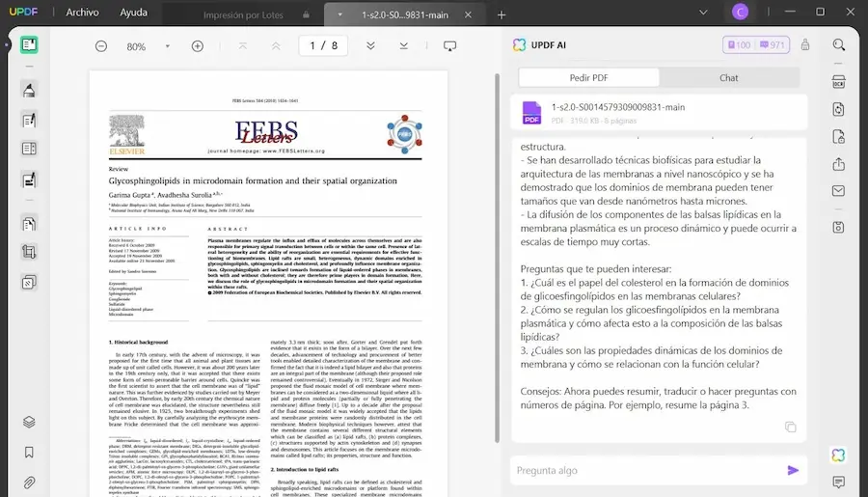Share this file icon
The width and height of the screenshot is (868, 497).
point(838,164)
